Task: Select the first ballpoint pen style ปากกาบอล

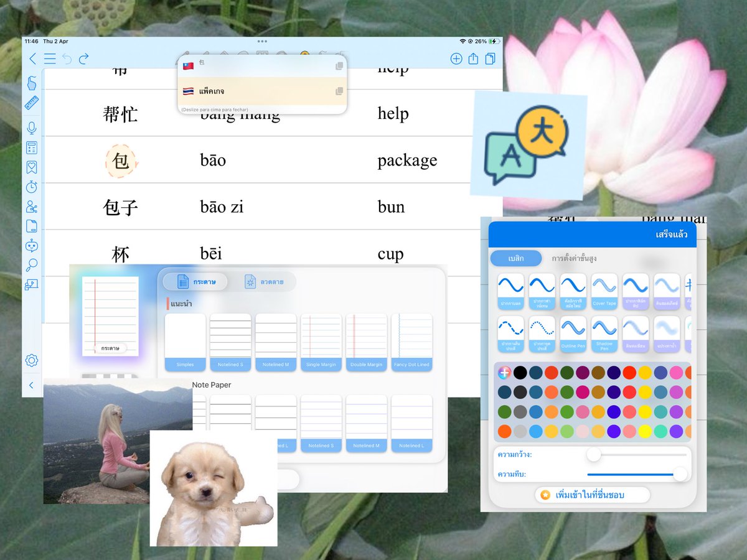Action: click(511, 291)
